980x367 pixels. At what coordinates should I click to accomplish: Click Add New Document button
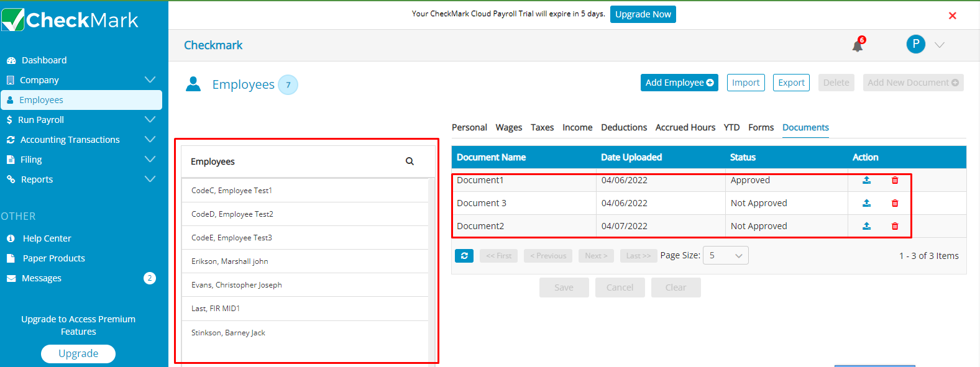click(x=913, y=83)
